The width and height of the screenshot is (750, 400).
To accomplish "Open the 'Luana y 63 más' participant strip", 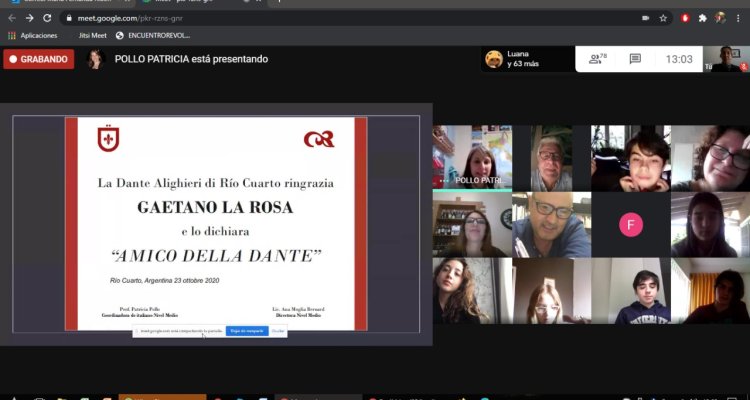I will pyautogui.click(x=528, y=59).
